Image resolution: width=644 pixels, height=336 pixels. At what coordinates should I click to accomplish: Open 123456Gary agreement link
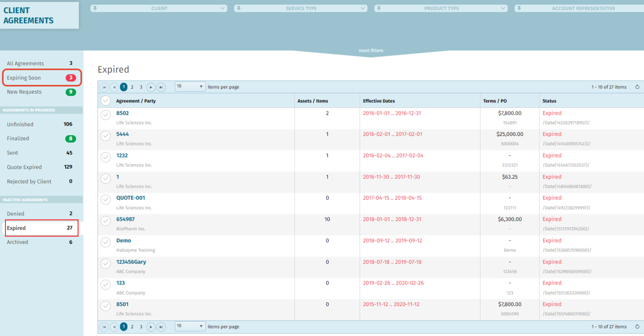tap(131, 262)
